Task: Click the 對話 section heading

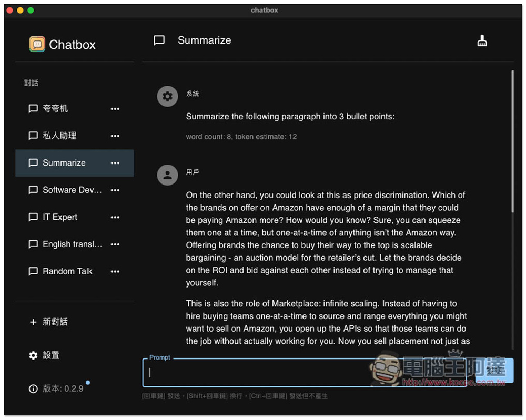Action: tap(31, 83)
